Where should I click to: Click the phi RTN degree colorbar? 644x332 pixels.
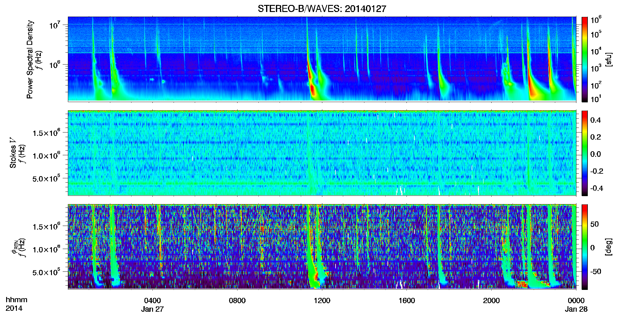coord(585,247)
